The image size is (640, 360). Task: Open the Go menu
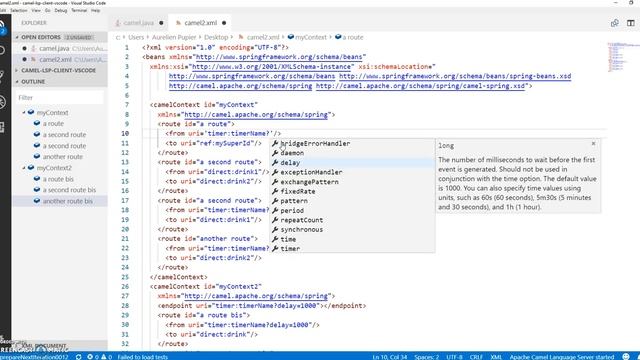click(x=48, y=10)
